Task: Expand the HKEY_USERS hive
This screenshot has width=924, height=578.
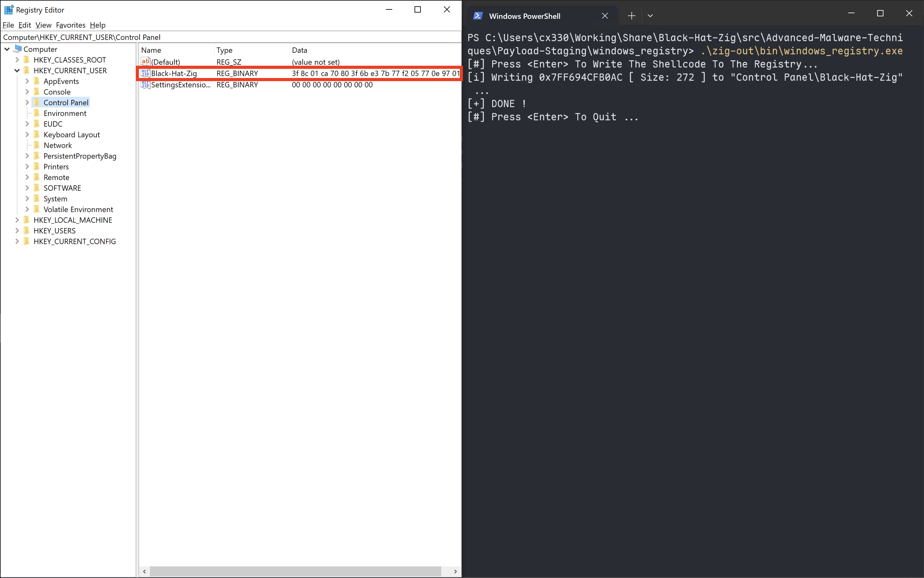Action: point(17,231)
